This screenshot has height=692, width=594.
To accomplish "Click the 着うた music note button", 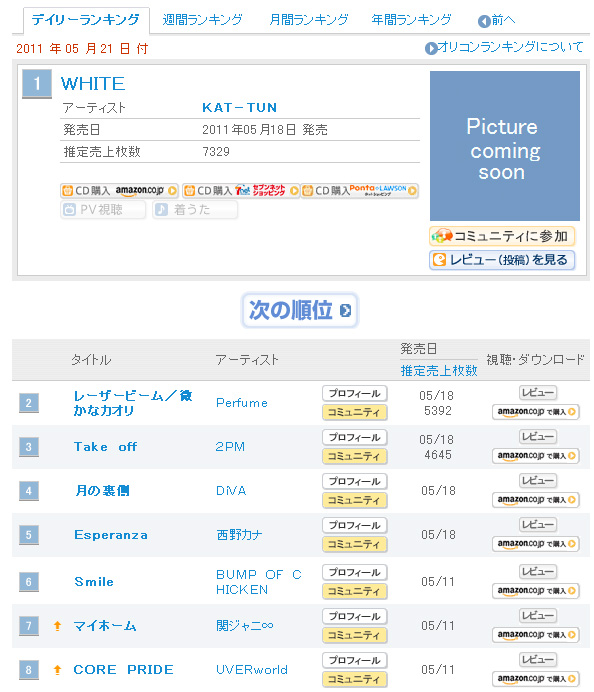I will coord(195,210).
